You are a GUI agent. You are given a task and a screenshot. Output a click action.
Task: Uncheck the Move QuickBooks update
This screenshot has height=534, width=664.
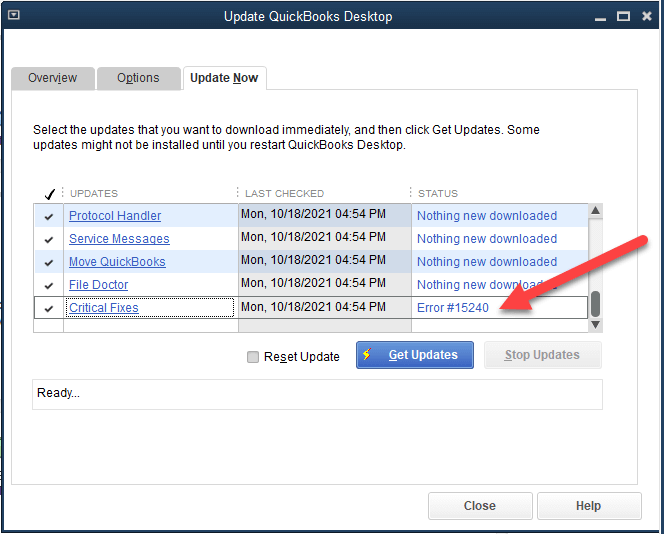pos(49,263)
